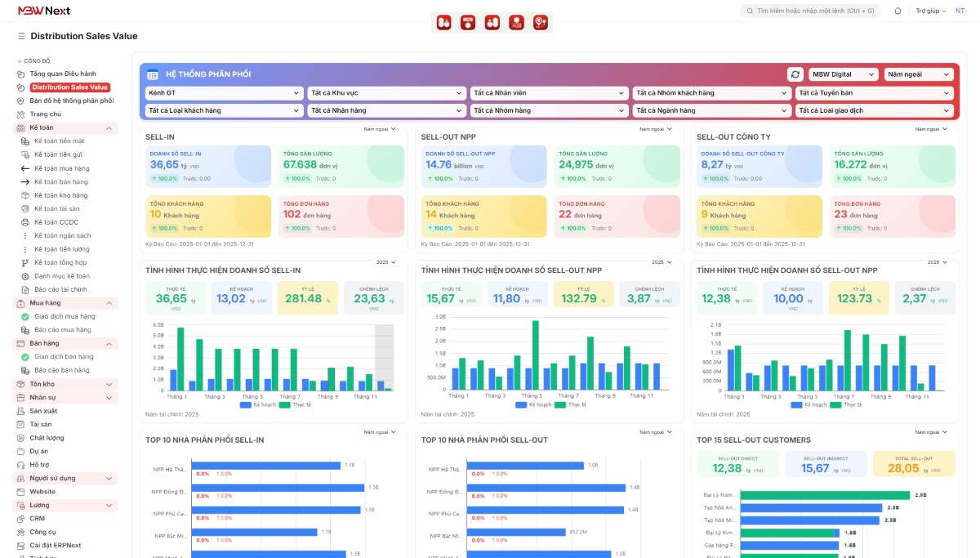This screenshot has height=558, width=980.
Task: Click the leftmost red app shortcut in the top bar
Action: click(x=443, y=22)
